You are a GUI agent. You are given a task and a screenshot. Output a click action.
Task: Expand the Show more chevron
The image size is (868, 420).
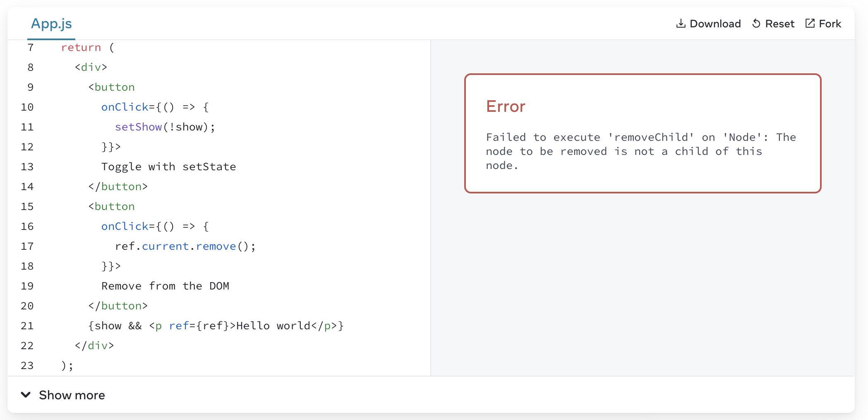tap(26, 395)
